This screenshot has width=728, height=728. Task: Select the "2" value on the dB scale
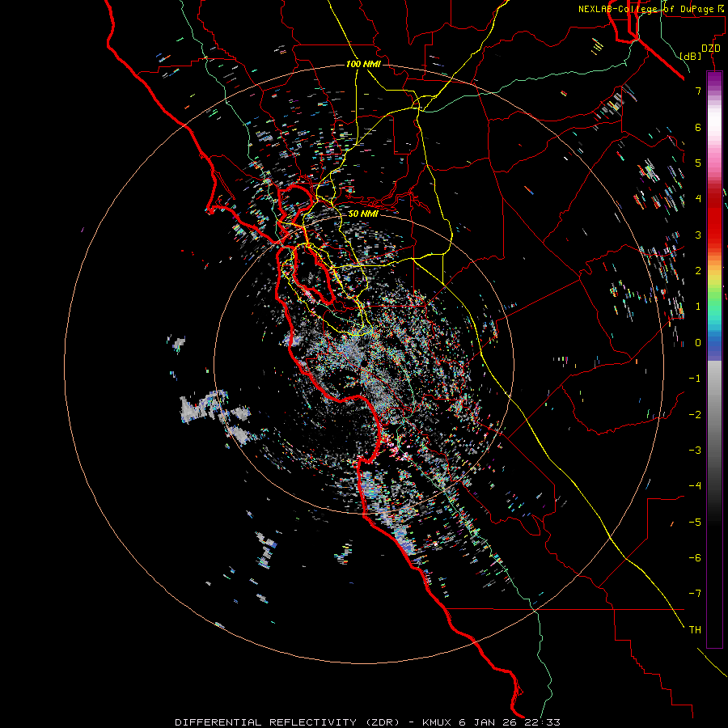pos(698,271)
